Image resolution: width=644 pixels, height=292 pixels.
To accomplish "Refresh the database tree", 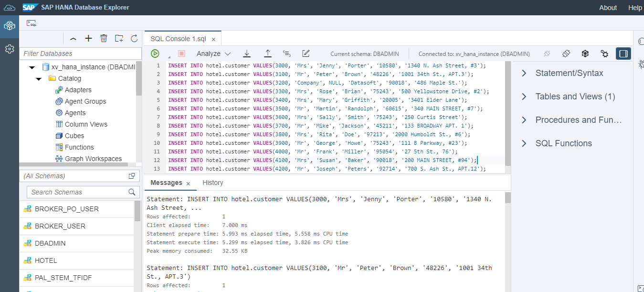I will click(134, 38).
